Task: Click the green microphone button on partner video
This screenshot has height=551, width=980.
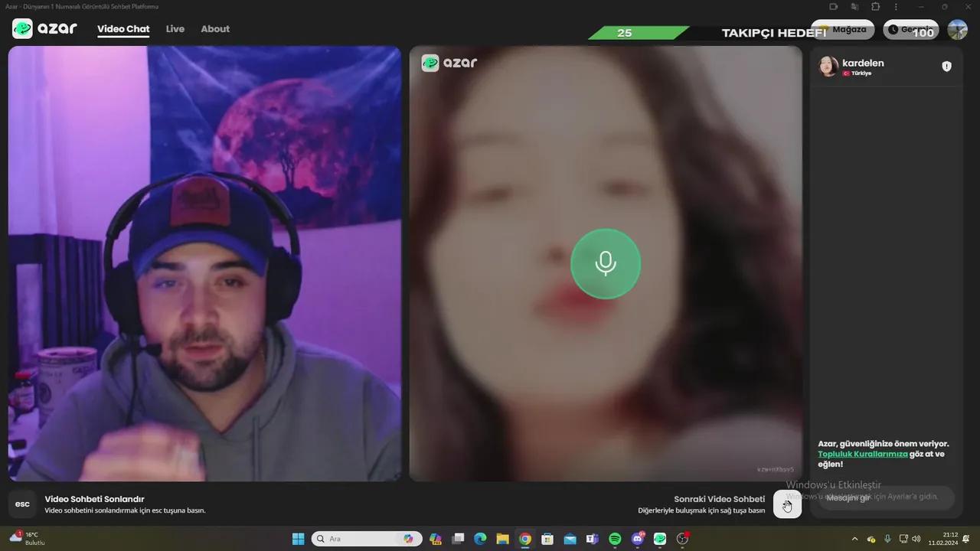Action: pos(605,263)
